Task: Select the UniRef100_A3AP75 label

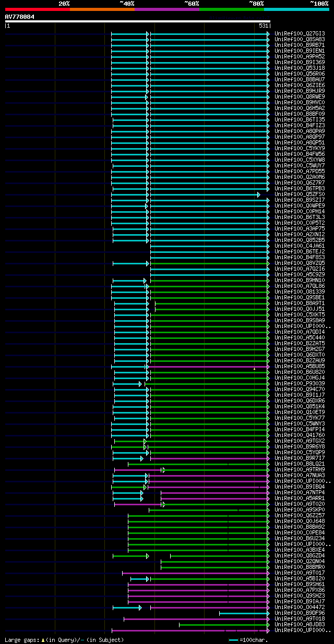Action: click(x=300, y=228)
